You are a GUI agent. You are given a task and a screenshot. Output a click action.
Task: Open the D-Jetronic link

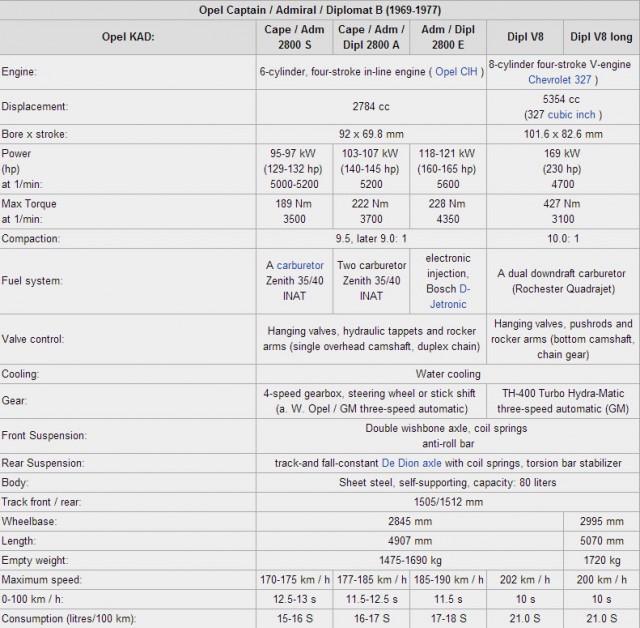pos(448,297)
